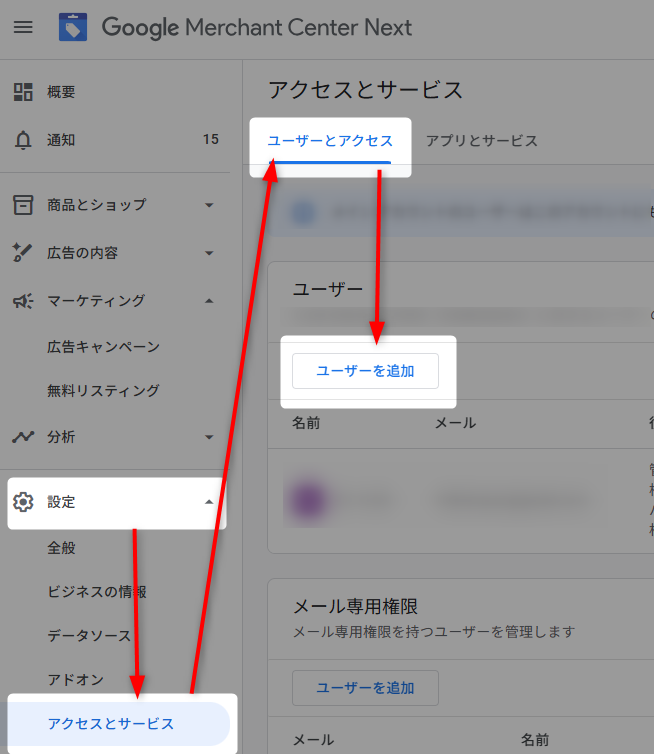Click the メール専用権限 section heading
Viewport: 654px width, 754px height.
[x=356, y=606]
